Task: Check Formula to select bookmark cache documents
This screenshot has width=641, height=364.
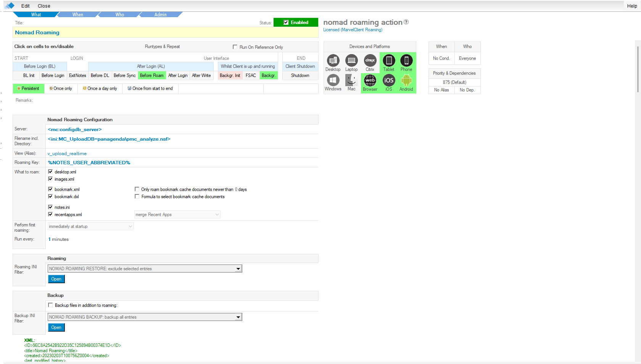Action: [137, 196]
